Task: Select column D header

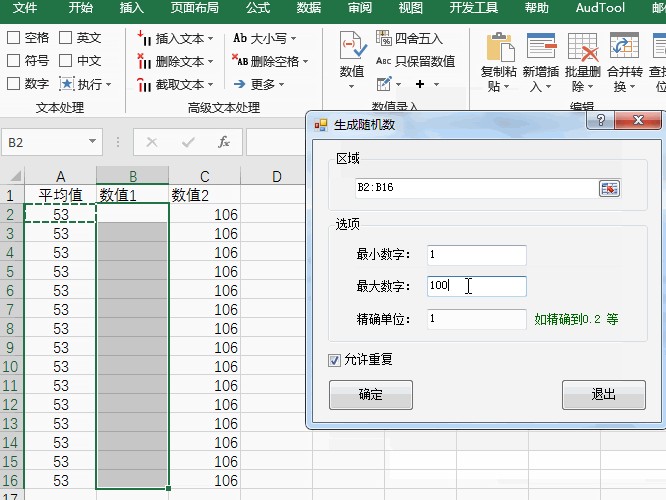Action: click(277, 176)
